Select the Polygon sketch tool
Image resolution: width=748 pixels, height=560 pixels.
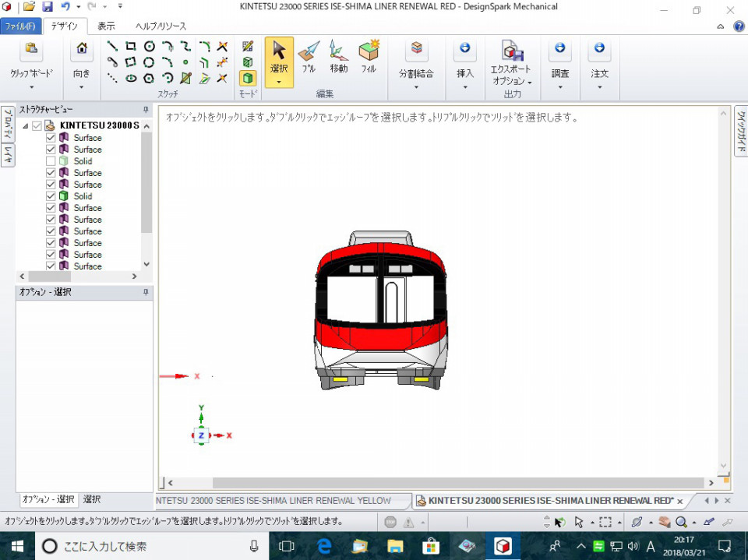(x=150, y=78)
